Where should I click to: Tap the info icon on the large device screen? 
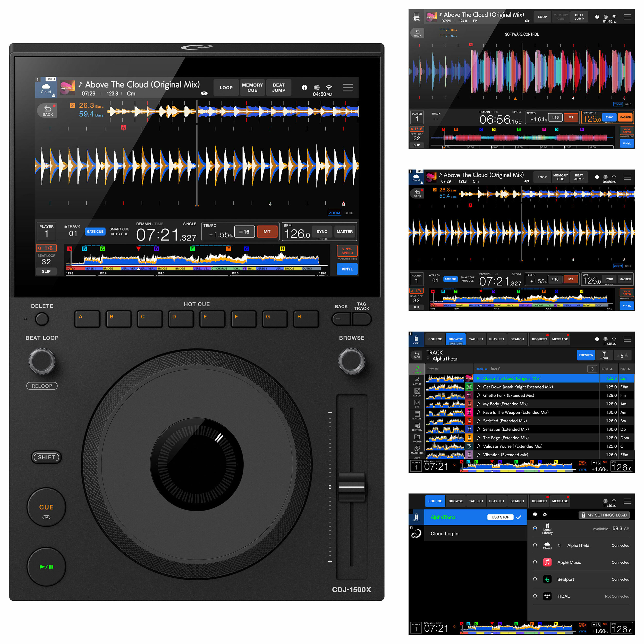coord(304,88)
